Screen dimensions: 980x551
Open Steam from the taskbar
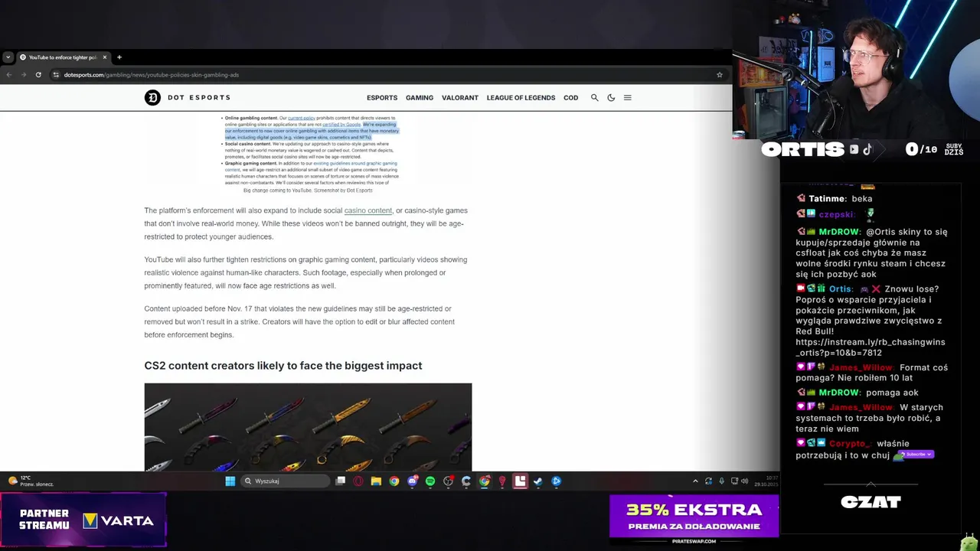[x=538, y=481]
